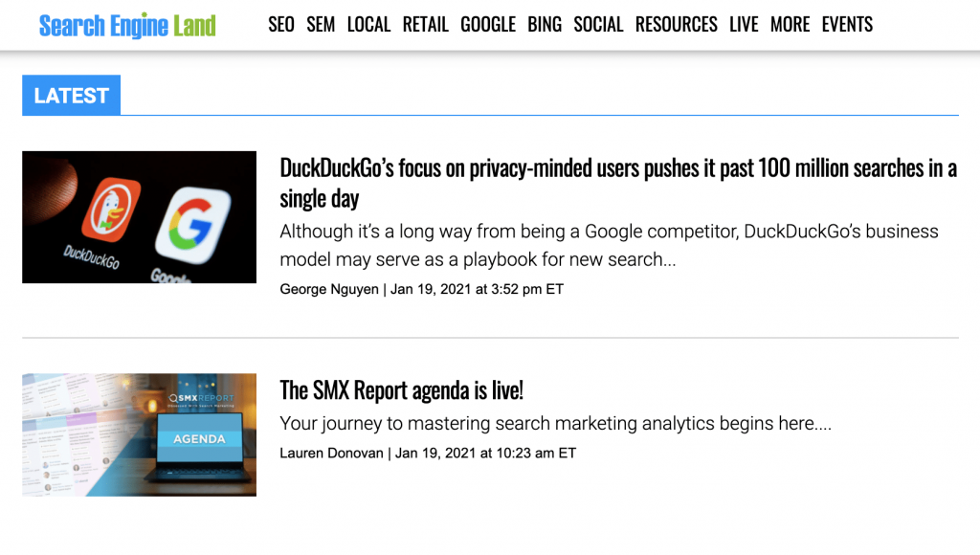Open the SEM navigation section
Viewport: 980px width, 555px height.
[x=321, y=25]
